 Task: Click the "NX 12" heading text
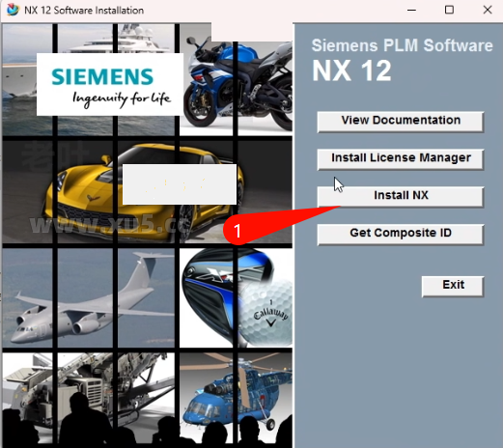[351, 70]
